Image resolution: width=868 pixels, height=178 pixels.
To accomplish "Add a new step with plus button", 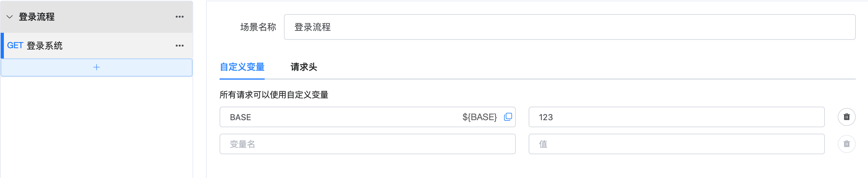I will tap(97, 67).
